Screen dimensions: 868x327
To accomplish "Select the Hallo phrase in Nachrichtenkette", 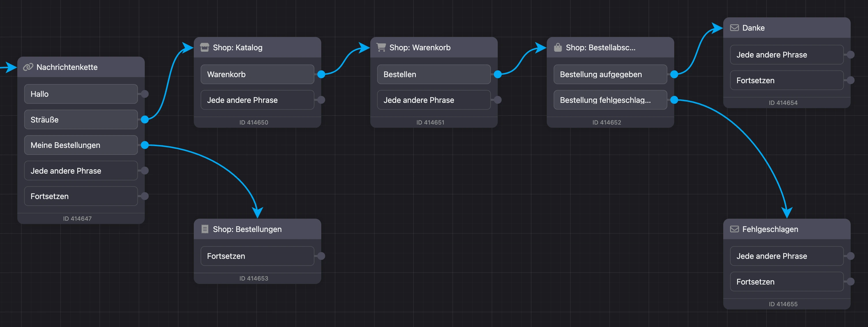I will coord(81,94).
